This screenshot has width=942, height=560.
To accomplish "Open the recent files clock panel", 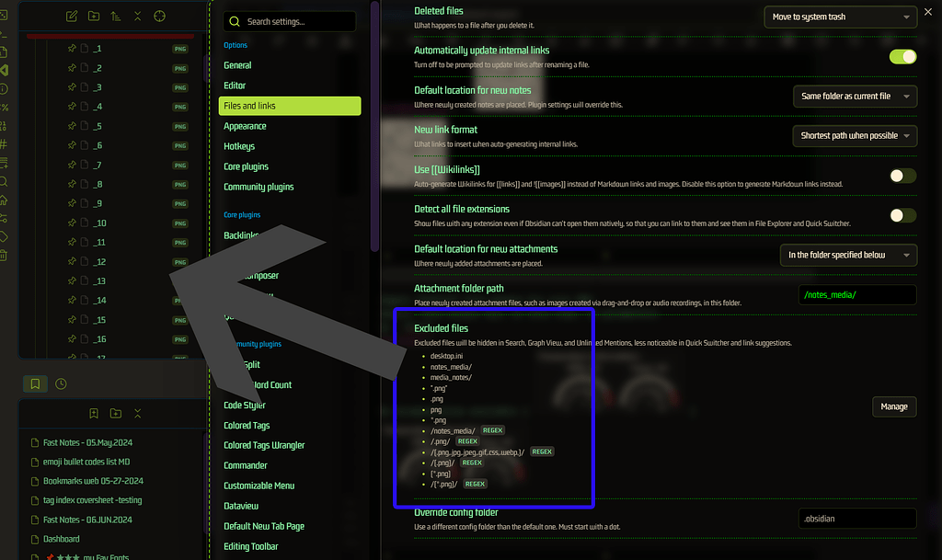I will pos(61,383).
